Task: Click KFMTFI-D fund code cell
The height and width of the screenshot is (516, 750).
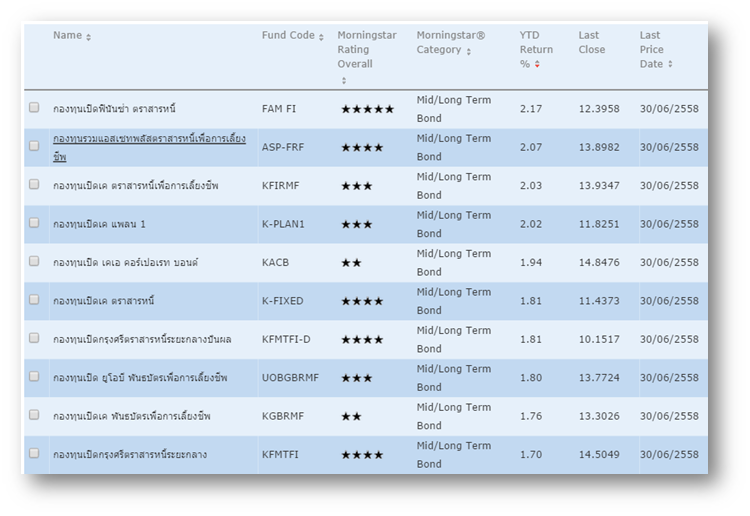Action: coord(286,340)
